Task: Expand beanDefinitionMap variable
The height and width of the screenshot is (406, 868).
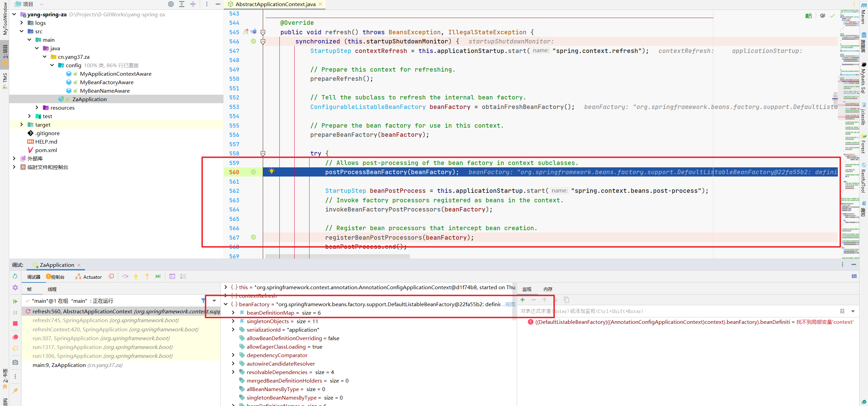Action: [x=233, y=313]
